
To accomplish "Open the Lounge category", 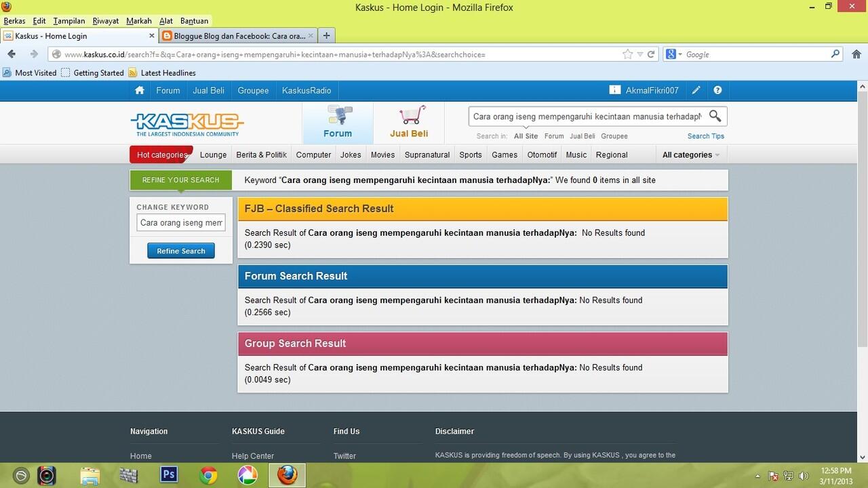I will pyautogui.click(x=213, y=155).
